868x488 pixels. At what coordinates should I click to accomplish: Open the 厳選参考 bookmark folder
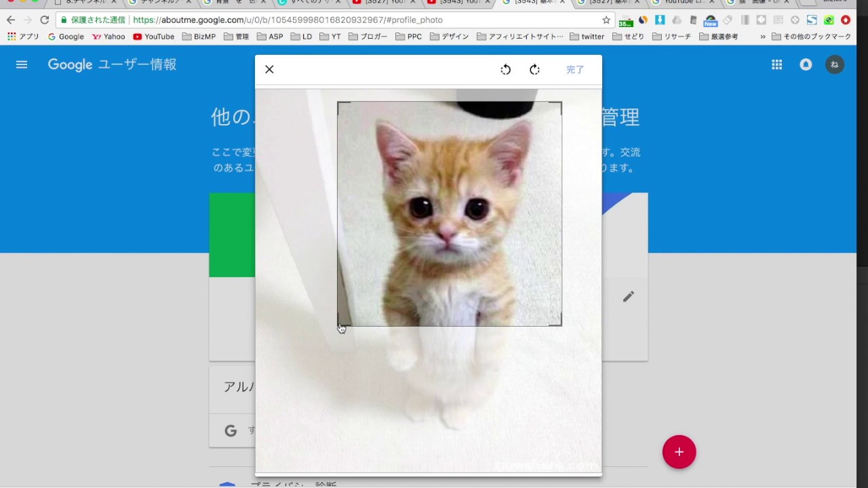[719, 37]
